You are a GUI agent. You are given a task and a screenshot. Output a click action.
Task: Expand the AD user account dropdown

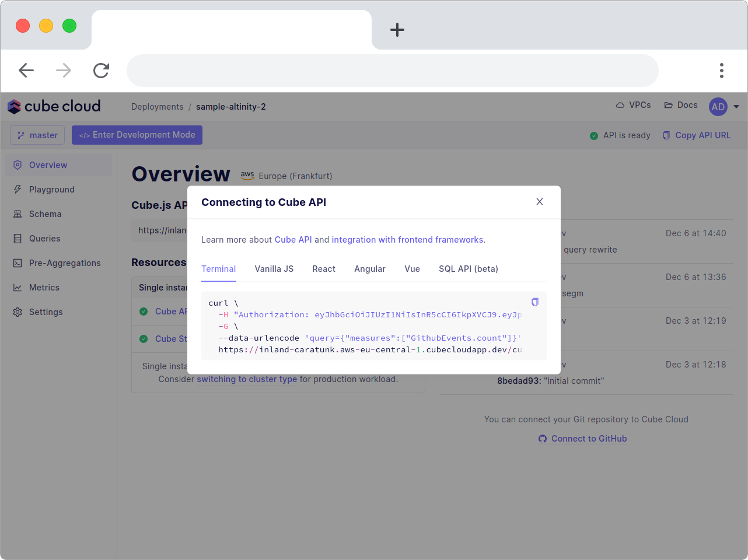736,107
